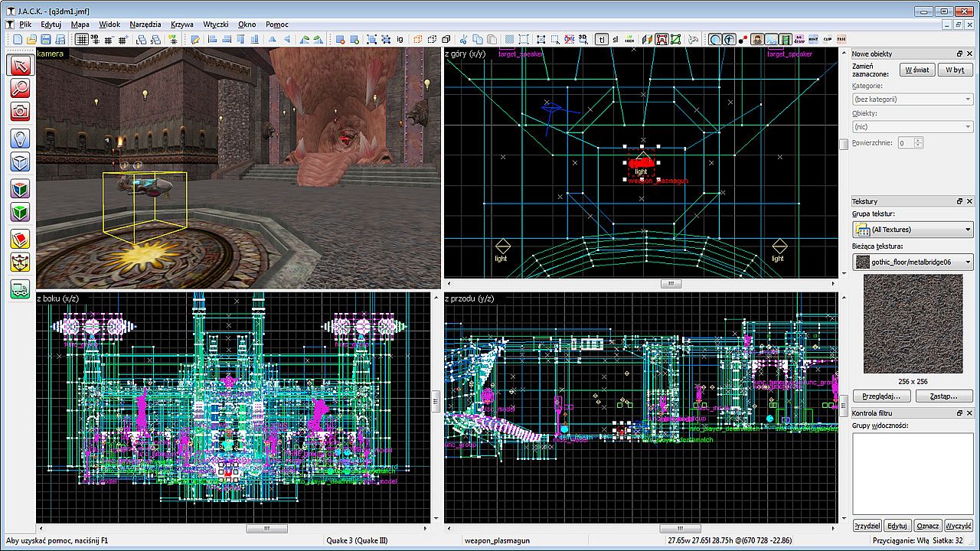Open the Narzędzia menu
The image size is (980, 551).
pyautogui.click(x=145, y=24)
